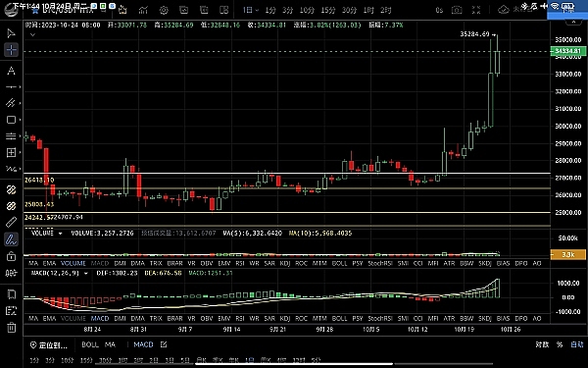Select CCI in the MACD pane indicator row
The image size is (588, 368).
[x=417, y=318]
